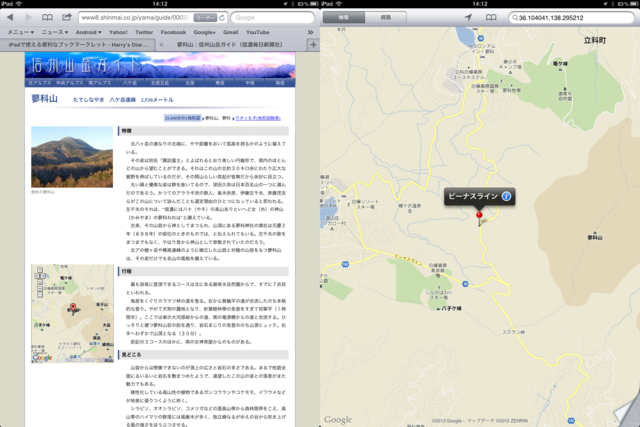
Task: Expand the Android bookmarks folder
Action: (88, 32)
